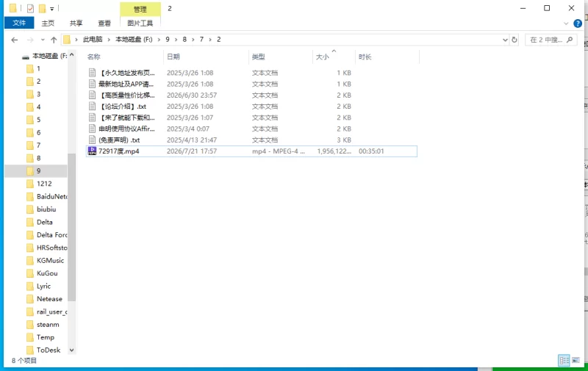This screenshot has height=371, width=588.
Task: Switch to the 主页 ribbon tab
Action: pos(48,24)
